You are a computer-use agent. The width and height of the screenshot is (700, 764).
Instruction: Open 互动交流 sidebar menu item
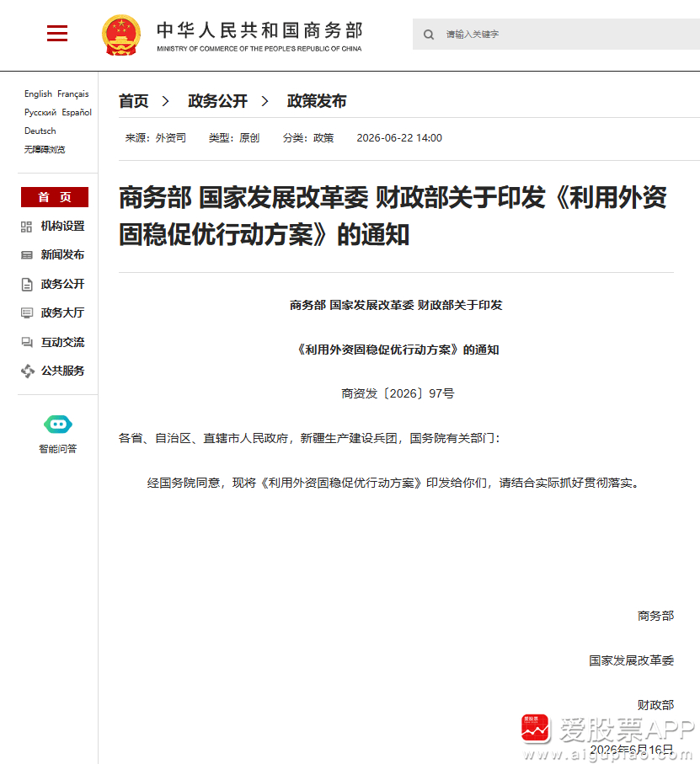tap(62, 342)
